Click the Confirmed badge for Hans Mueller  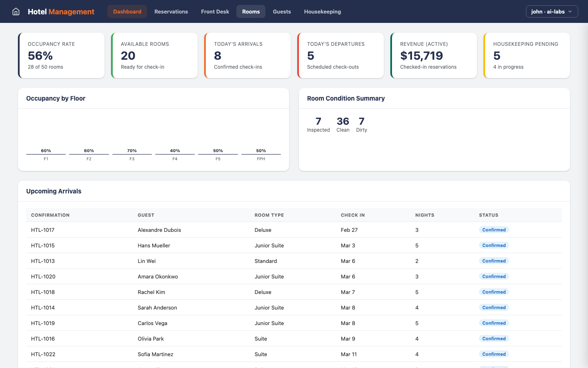coord(494,245)
